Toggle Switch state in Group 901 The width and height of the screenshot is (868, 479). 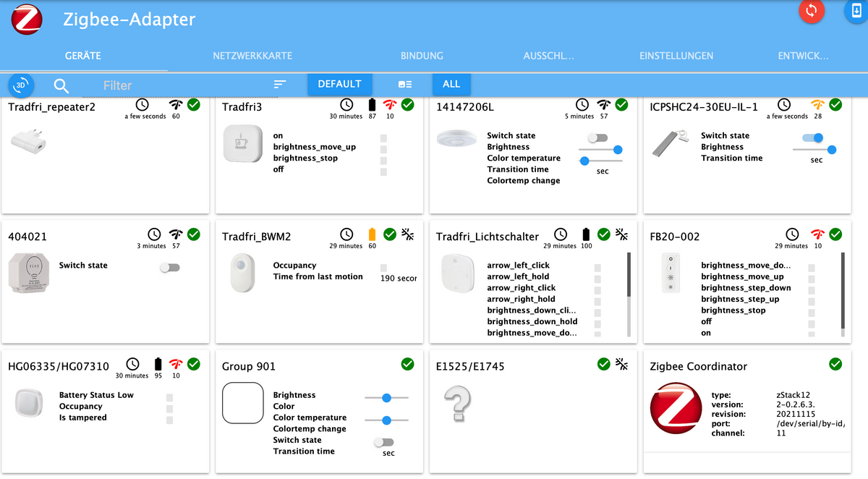(383, 442)
